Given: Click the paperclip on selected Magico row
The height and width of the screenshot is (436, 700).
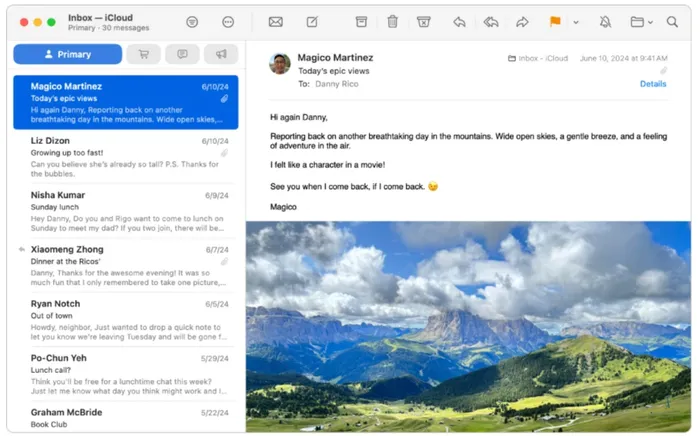Looking at the screenshot, I should (224, 99).
